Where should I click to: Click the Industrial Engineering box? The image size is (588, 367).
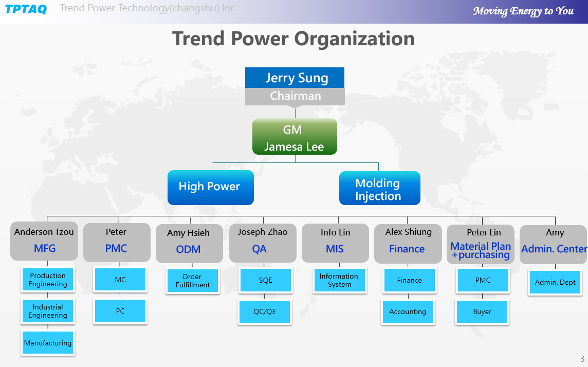tap(48, 311)
